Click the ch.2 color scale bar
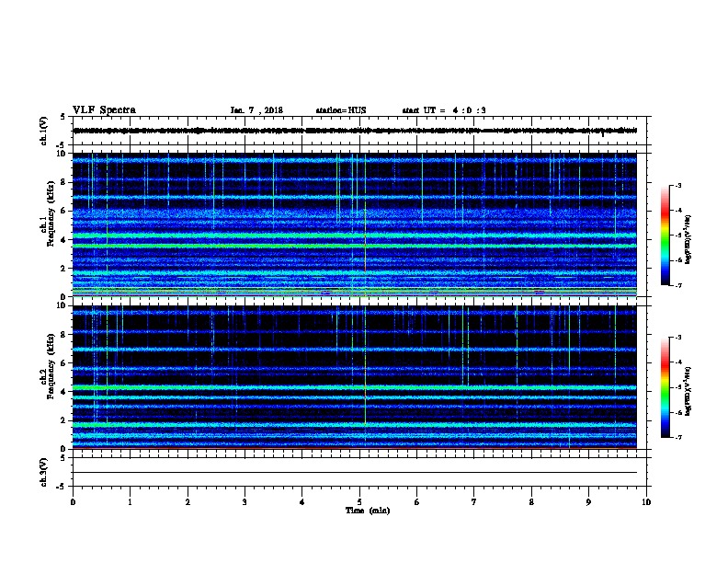This screenshot has width=728, height=563. click(665, 387)
